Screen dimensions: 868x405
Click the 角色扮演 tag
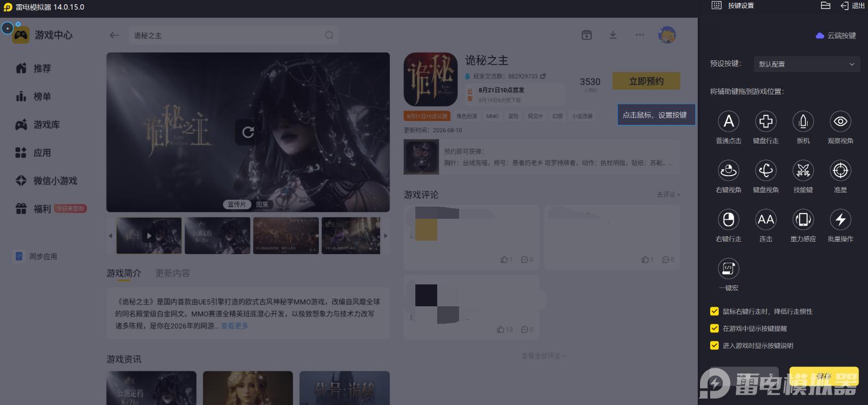(x=467, y=116)
